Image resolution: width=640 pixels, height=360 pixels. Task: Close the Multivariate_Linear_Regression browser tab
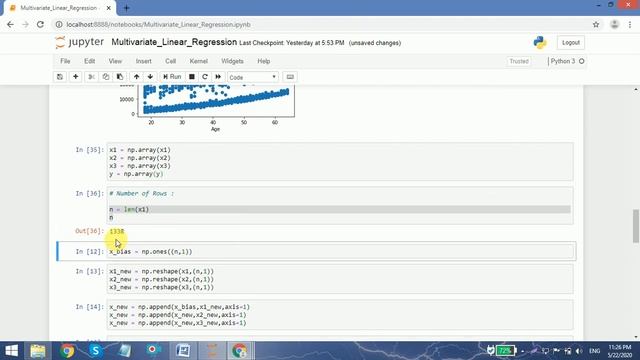109,8
